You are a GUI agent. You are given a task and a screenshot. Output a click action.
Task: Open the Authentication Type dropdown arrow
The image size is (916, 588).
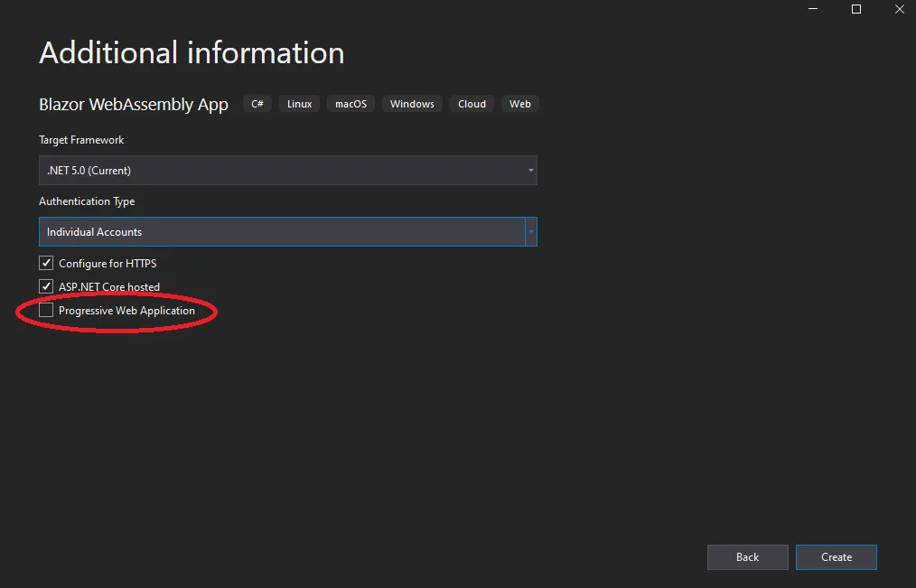[531, 232]
